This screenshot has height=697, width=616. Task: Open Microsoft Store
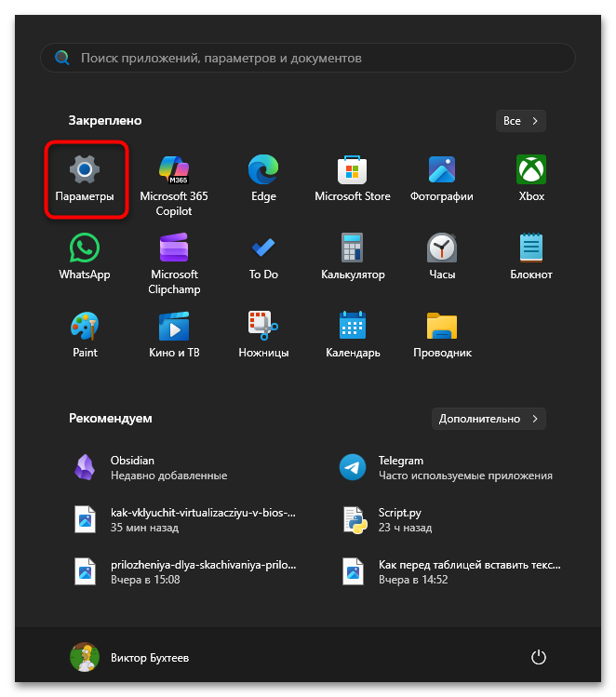[x=353, y=180]
